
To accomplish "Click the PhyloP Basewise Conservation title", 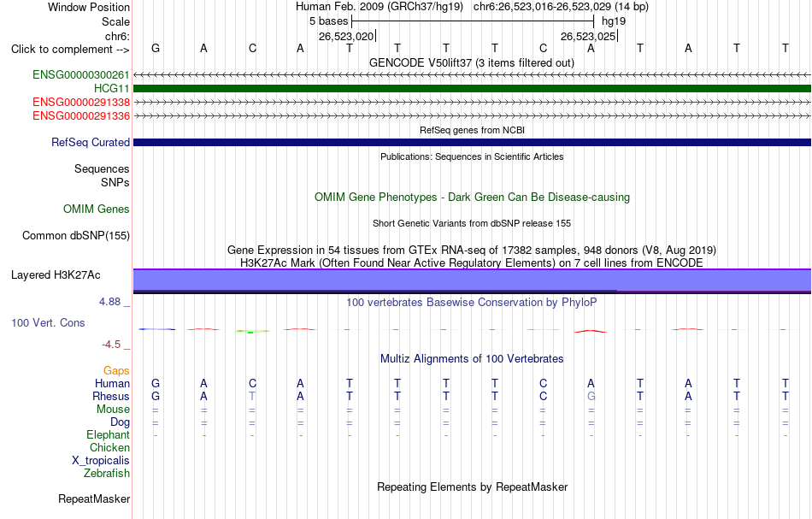I will 472,302.
